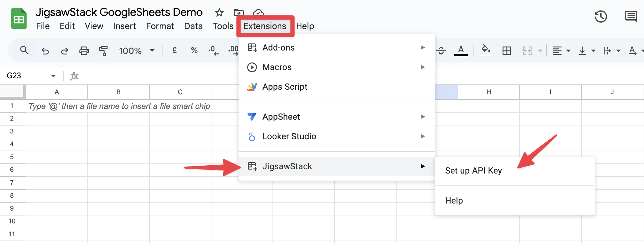This screenshot has height=243, width=644.
Task: Open the Edit menu
Action: [67, 26]
